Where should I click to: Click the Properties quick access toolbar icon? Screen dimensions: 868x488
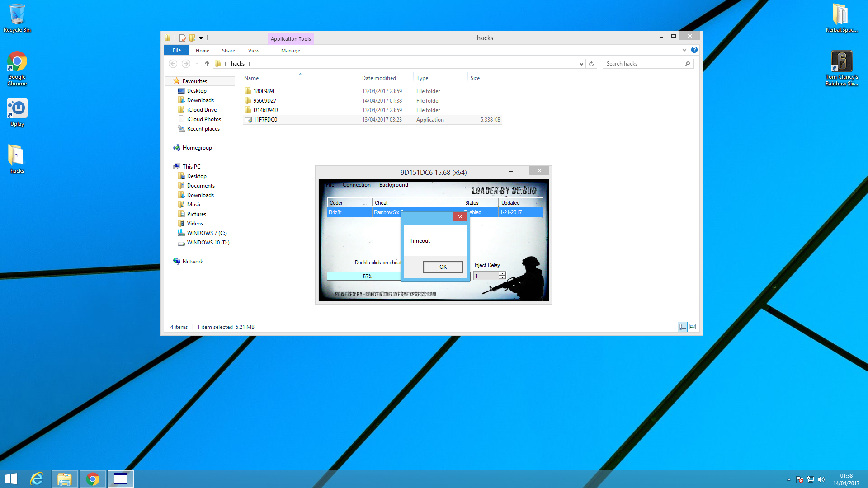click(183, 38)
